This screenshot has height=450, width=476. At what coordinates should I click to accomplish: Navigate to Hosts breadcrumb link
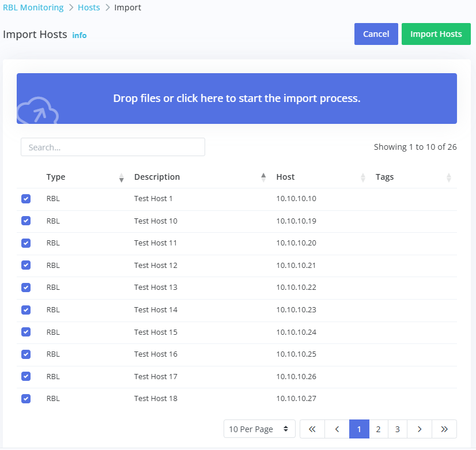click(89, 7)
